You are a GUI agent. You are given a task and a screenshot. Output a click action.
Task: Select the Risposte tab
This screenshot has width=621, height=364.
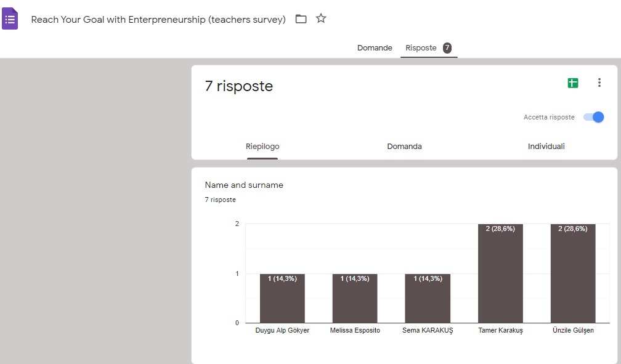pos(421,48)
